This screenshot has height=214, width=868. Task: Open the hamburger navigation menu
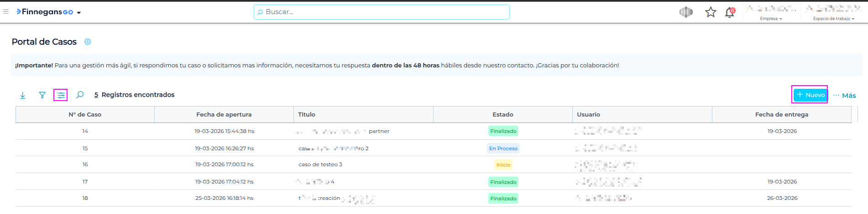[6, 12]
